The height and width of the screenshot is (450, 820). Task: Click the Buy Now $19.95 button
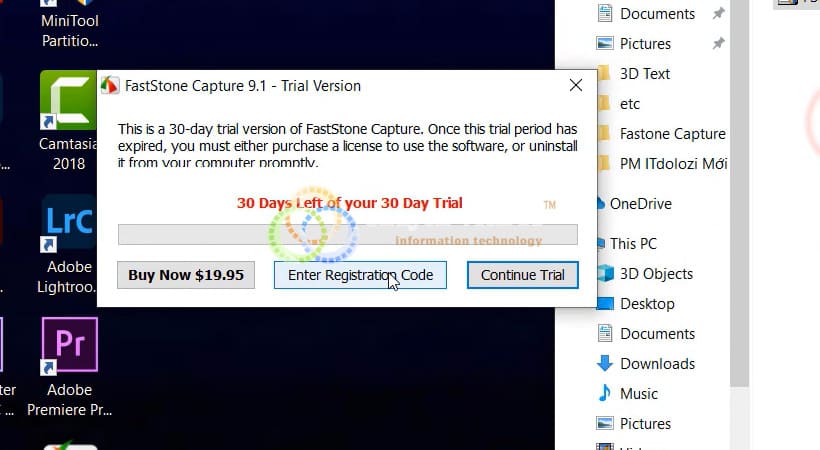[x=186, y=275]
